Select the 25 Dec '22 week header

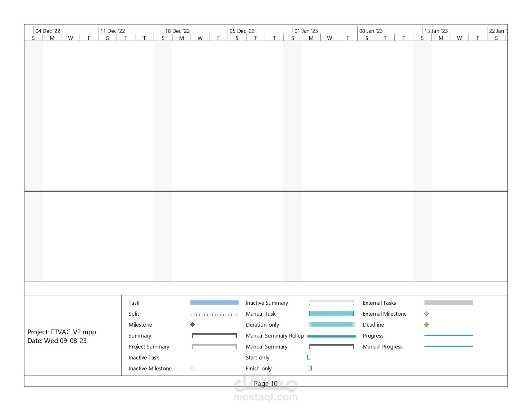pyautogui.click(x=242, y=31)
